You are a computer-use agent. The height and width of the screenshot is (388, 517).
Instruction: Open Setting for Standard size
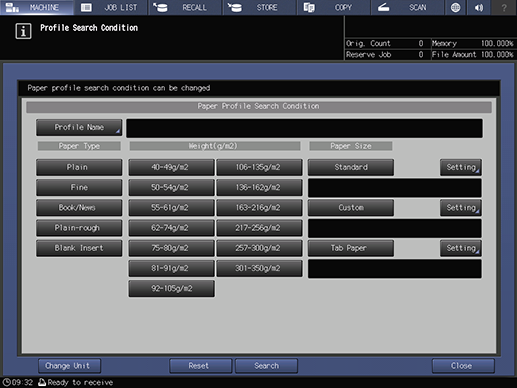(461, 167)
